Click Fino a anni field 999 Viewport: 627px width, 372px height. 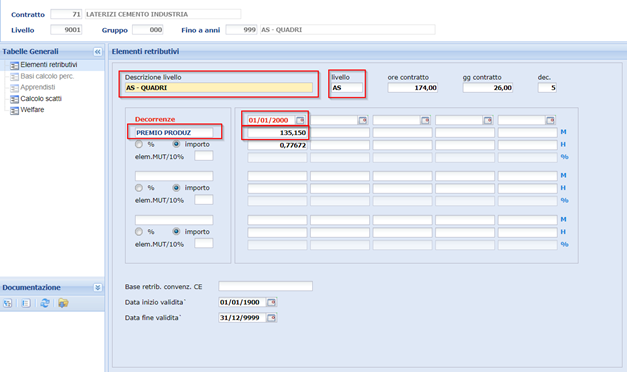click(241, 30)
